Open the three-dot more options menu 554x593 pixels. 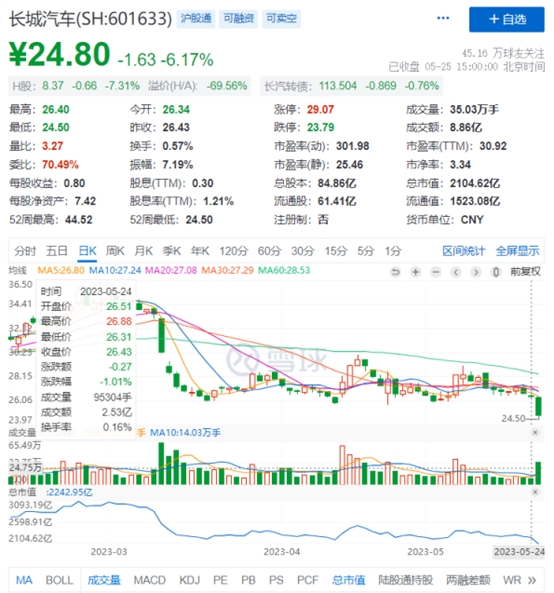click(443, 18)
